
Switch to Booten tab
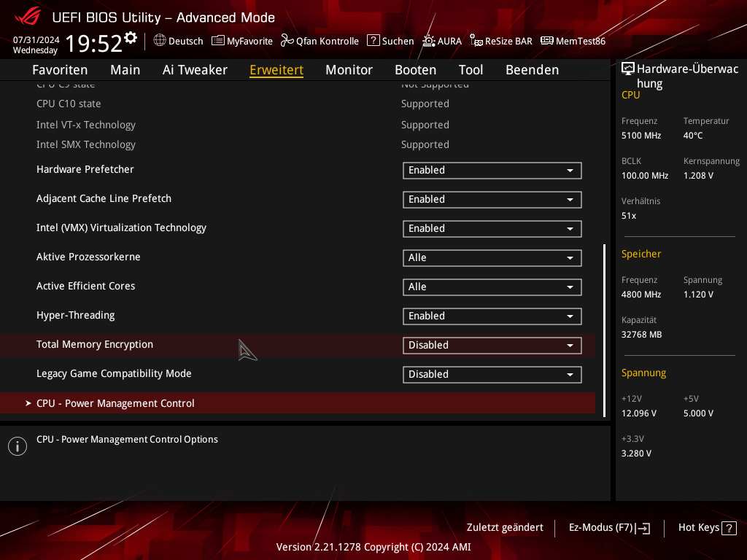[x=415, y=70]
